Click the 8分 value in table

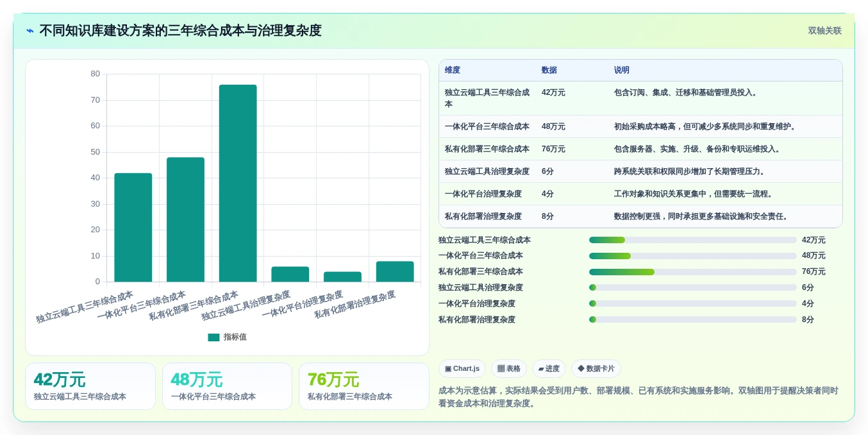click(x=547, y=216)
